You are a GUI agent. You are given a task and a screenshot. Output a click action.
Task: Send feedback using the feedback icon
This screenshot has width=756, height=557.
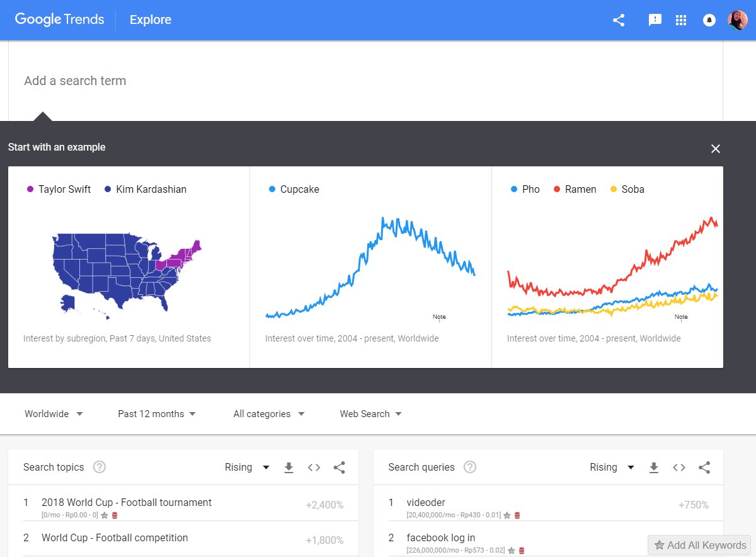click(655, 20)
